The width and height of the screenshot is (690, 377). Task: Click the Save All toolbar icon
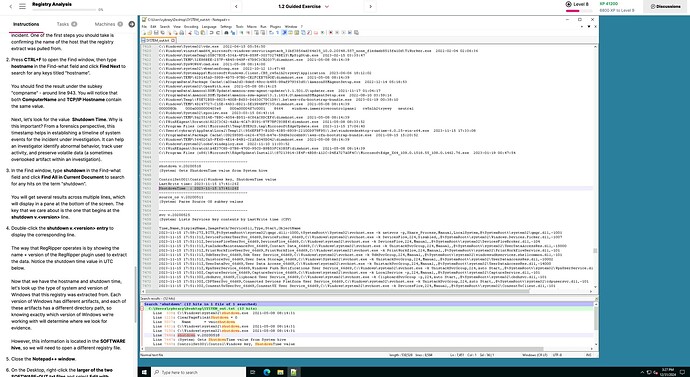163,33
